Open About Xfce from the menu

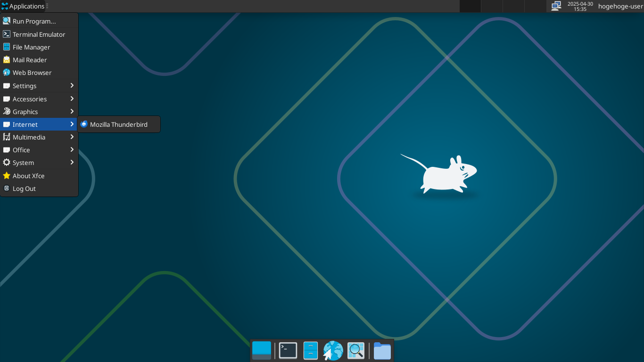(39, 176)
